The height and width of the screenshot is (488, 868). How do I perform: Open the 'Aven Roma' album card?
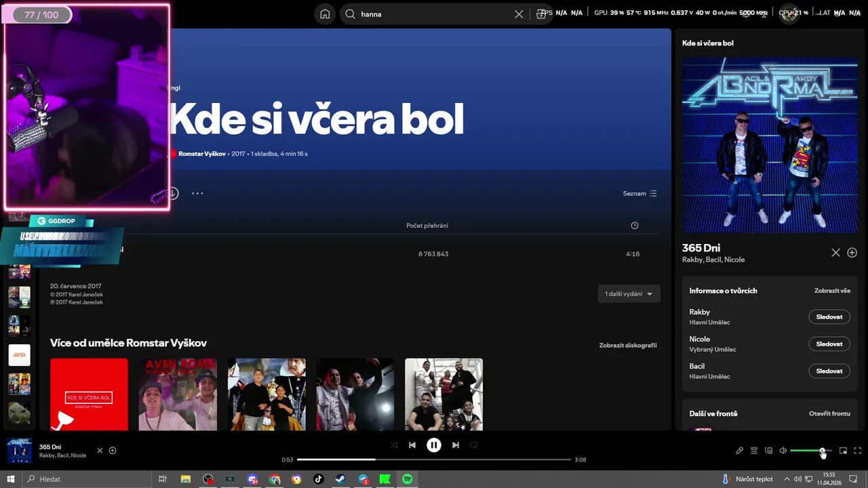(178, 394)
